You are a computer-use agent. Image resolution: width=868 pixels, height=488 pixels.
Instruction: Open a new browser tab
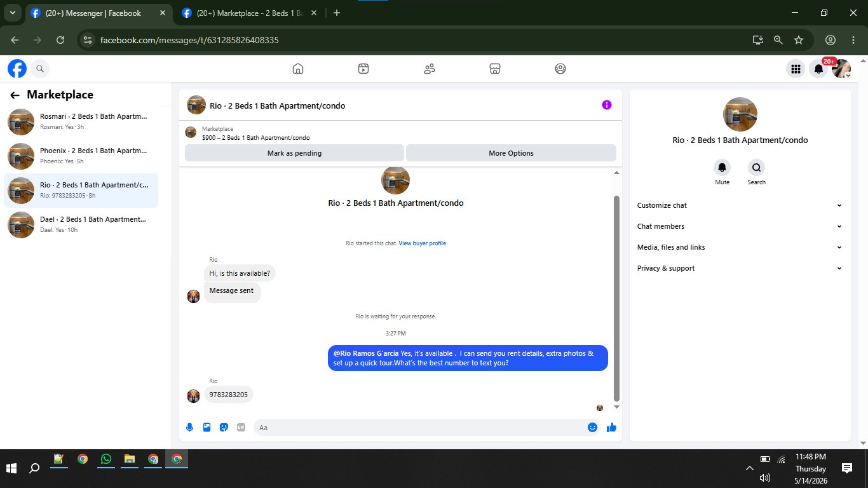(337, 13)
